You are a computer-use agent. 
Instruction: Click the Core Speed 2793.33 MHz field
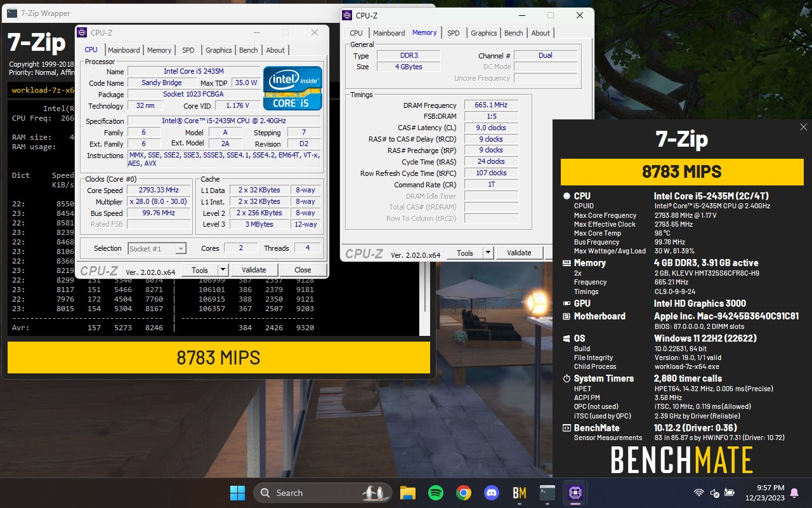coord(159,190)
